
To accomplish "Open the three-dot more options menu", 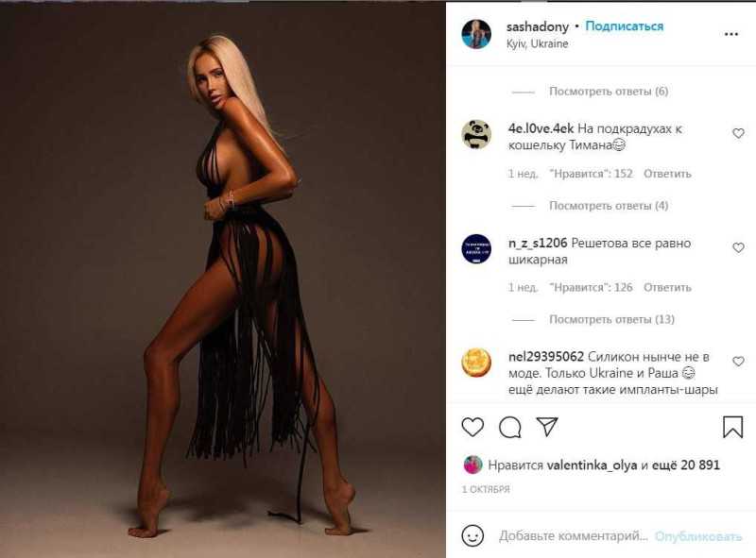I will point(731,34).
